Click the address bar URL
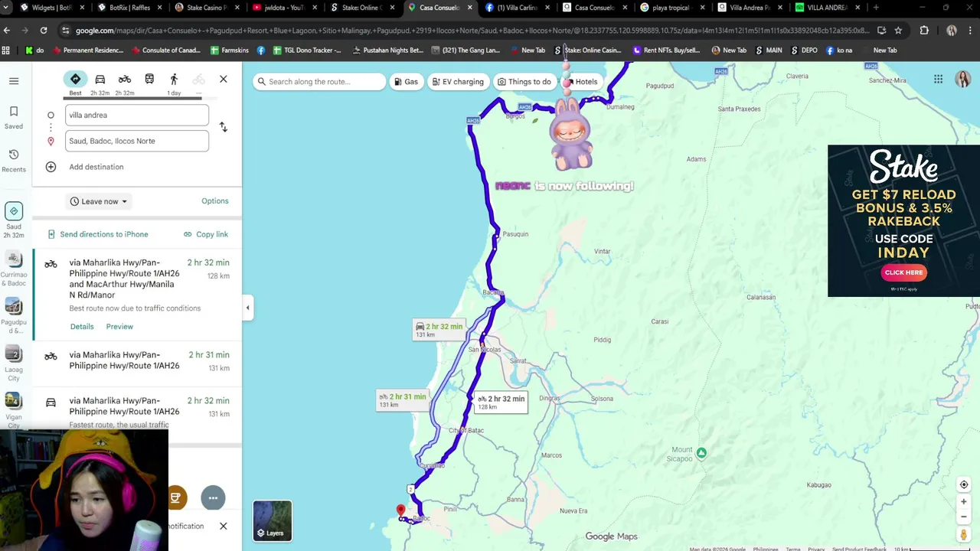This screenshot has height=551, width=980. (x=472, y=31)
